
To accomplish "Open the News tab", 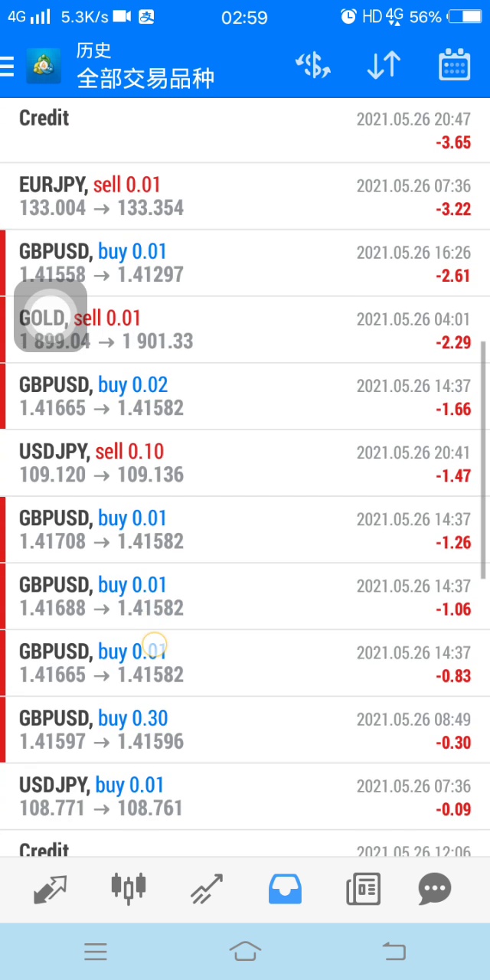I will (x=363, y=889).
